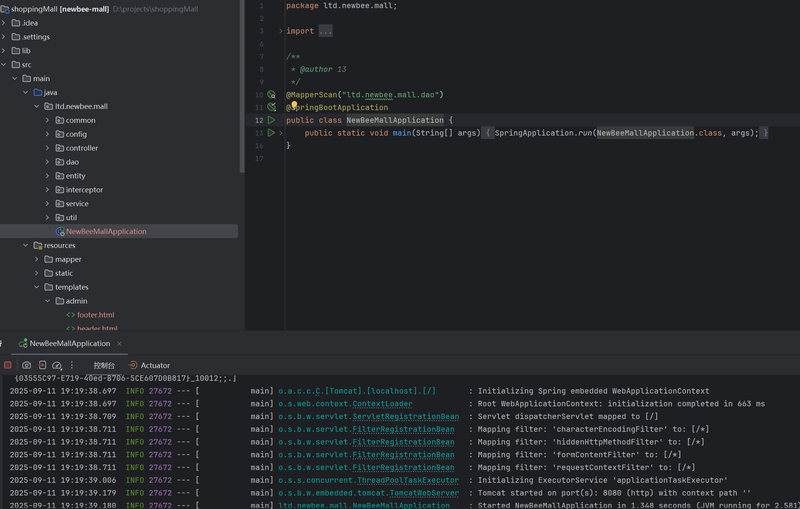
Task: Expand the service package
Action: (x=47, y=203)
